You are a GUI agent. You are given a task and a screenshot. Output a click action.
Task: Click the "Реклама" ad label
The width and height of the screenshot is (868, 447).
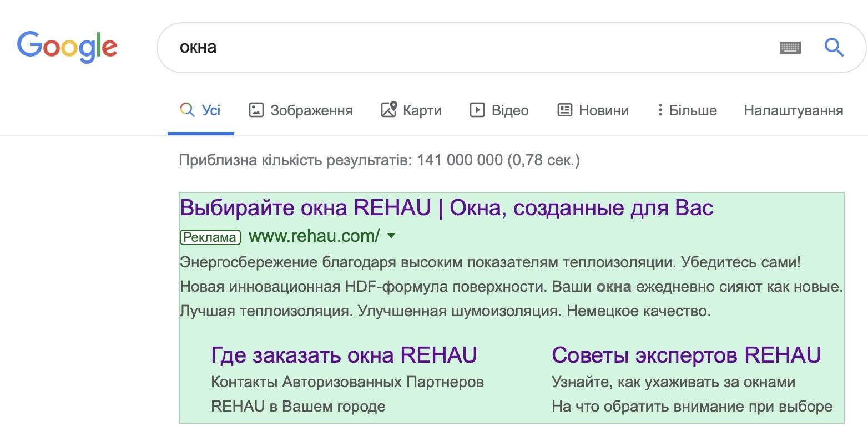pyautogui.click(x=210, y=237)
